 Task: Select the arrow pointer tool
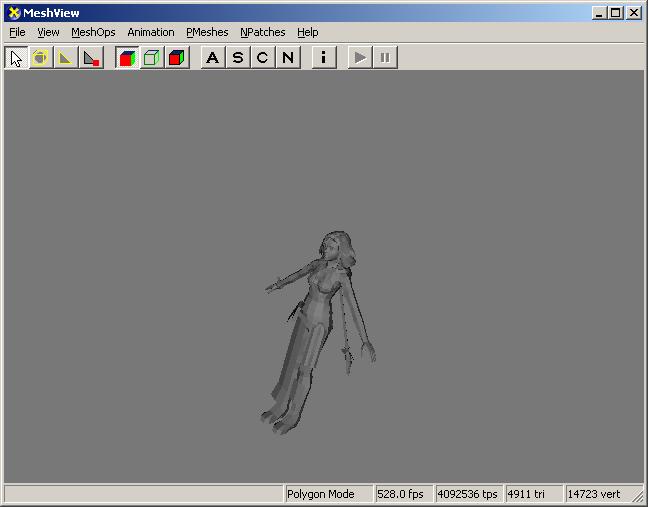click(x=16, y=57)
